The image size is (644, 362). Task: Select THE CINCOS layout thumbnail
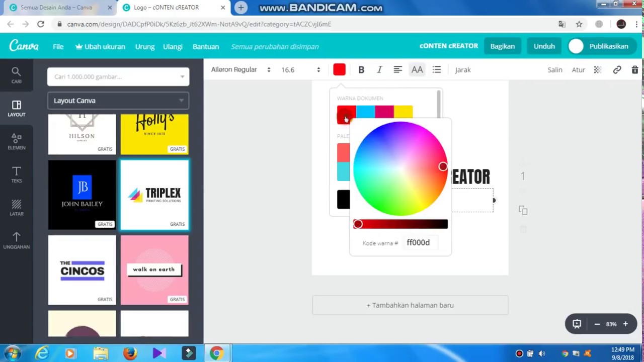pos(82,270)
